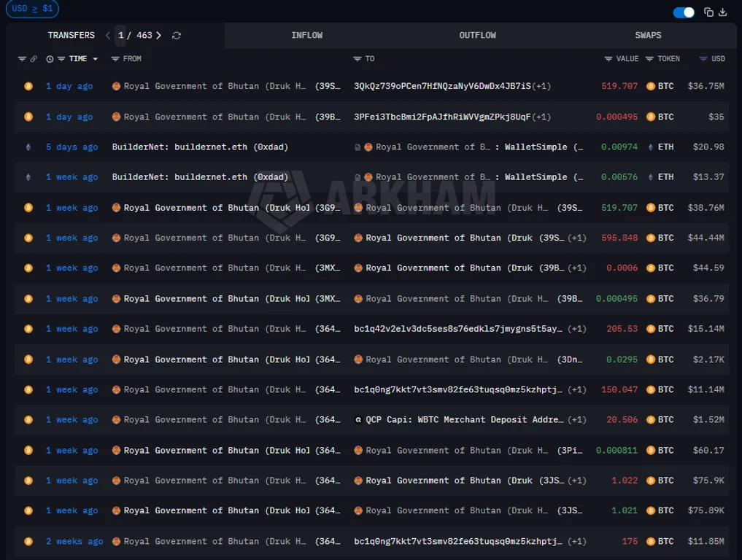Switch to the OUTFLOW tab
The height and width of the screenshot is (560, 742).
pyautogui.click(x=477, y=35)
